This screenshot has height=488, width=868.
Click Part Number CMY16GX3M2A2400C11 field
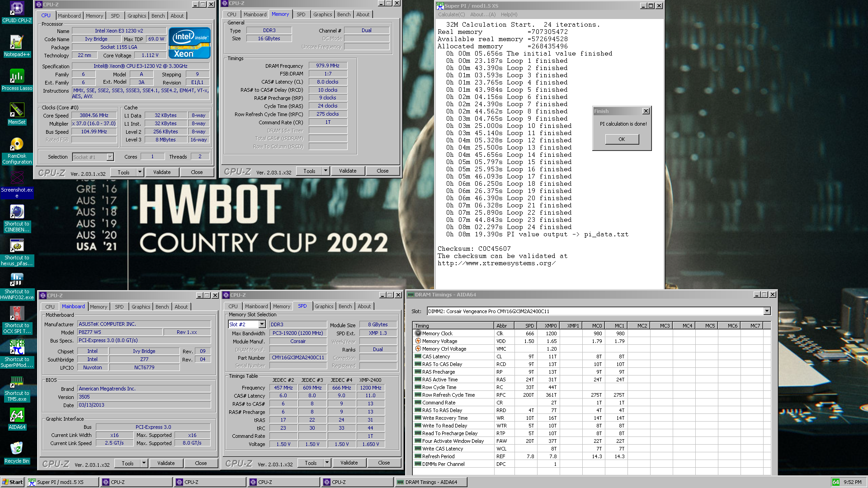298,358
